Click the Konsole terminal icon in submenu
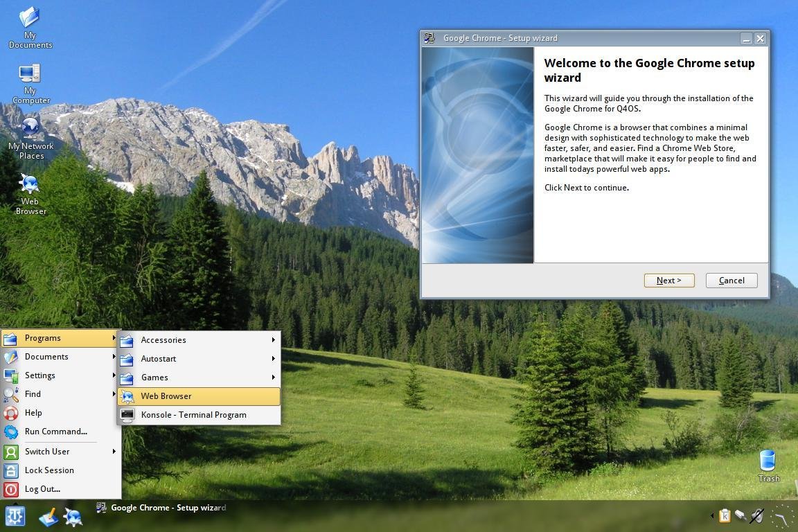The image size is (798, 532). point(127,416)
